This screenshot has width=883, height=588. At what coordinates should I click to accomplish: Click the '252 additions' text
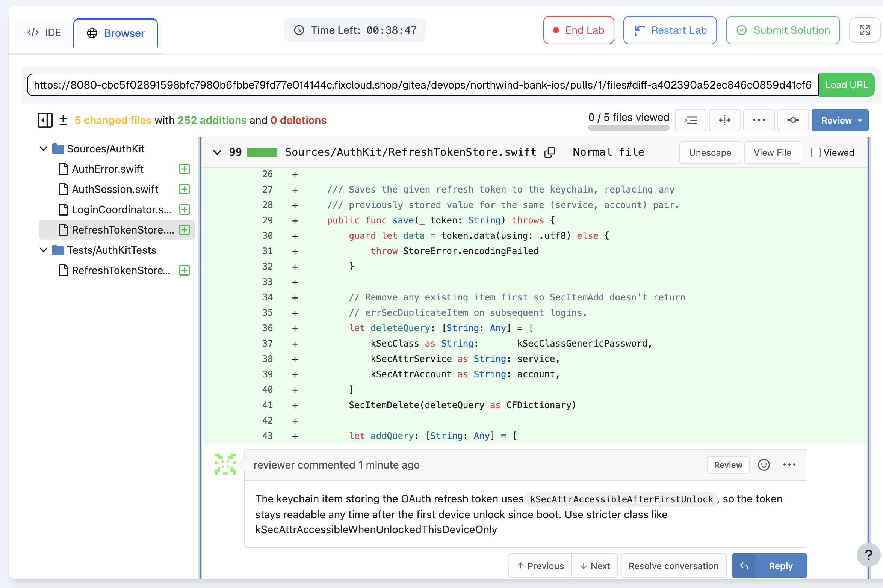212,120
